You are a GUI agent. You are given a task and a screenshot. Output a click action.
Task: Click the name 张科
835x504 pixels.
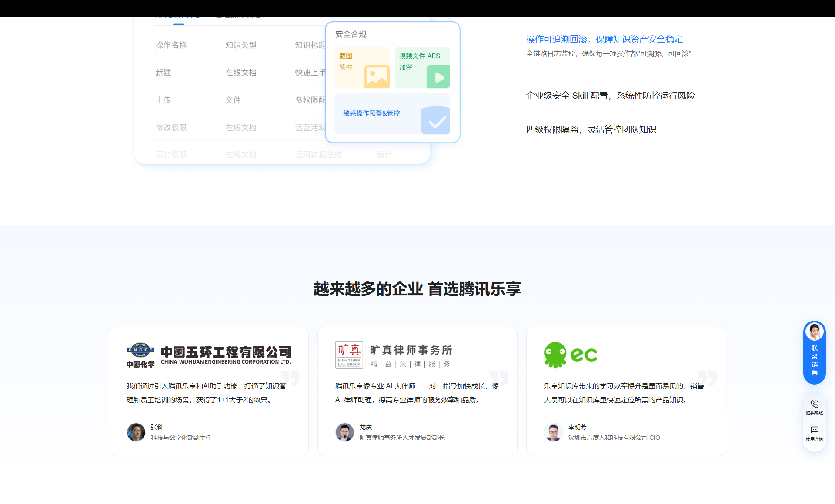[157, 427]
